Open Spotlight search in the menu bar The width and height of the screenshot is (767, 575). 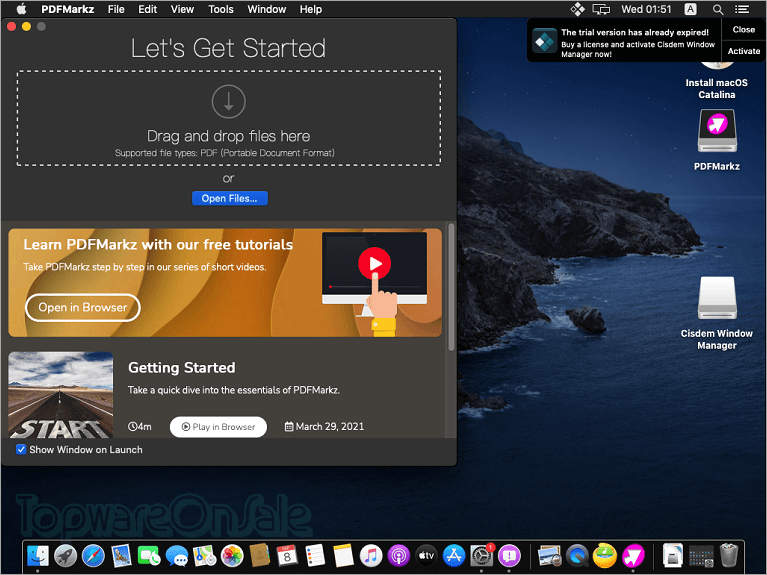click(718, 9)
